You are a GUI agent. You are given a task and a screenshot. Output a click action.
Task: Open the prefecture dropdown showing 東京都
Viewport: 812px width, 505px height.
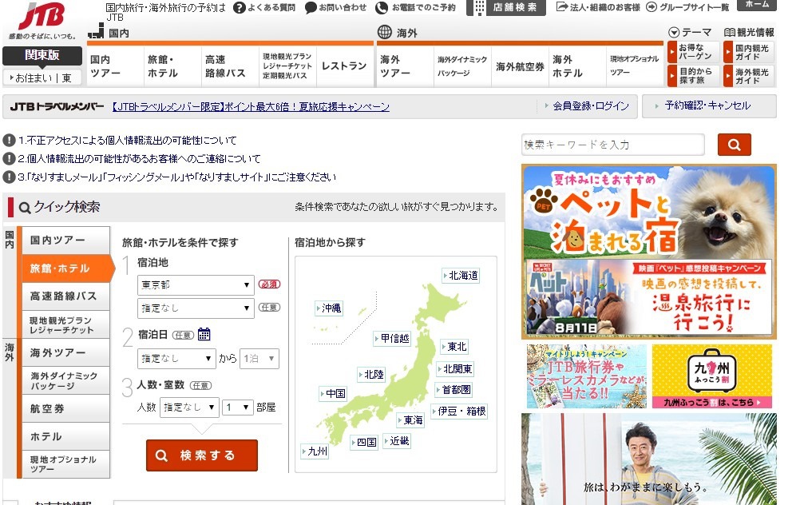(x=196, y=284)
